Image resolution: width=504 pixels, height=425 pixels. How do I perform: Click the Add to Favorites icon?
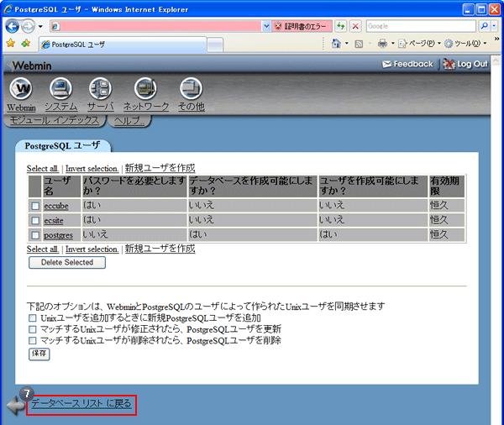(x=26, y=43)
